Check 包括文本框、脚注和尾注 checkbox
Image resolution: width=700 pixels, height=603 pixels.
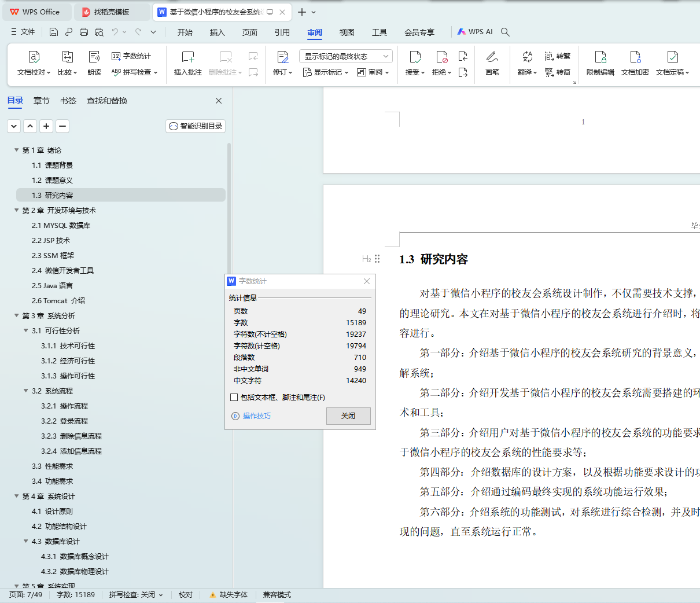click(234, 398)
